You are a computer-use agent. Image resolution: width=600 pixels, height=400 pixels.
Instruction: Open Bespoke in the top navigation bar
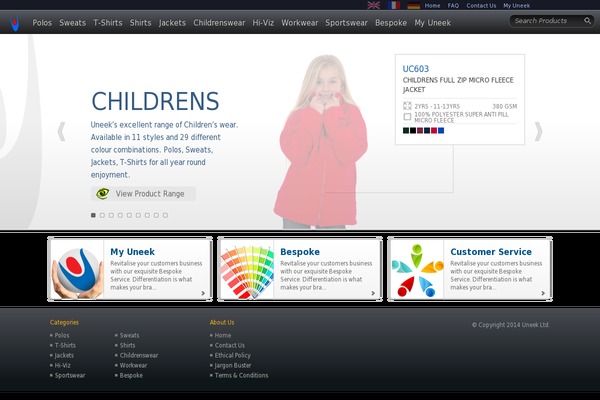(x=391, y=23)
